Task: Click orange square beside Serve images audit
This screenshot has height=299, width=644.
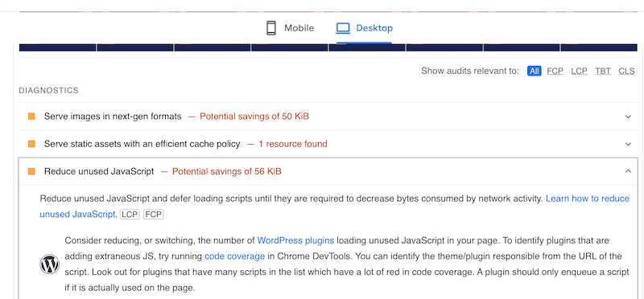Action: coord(31,117)
